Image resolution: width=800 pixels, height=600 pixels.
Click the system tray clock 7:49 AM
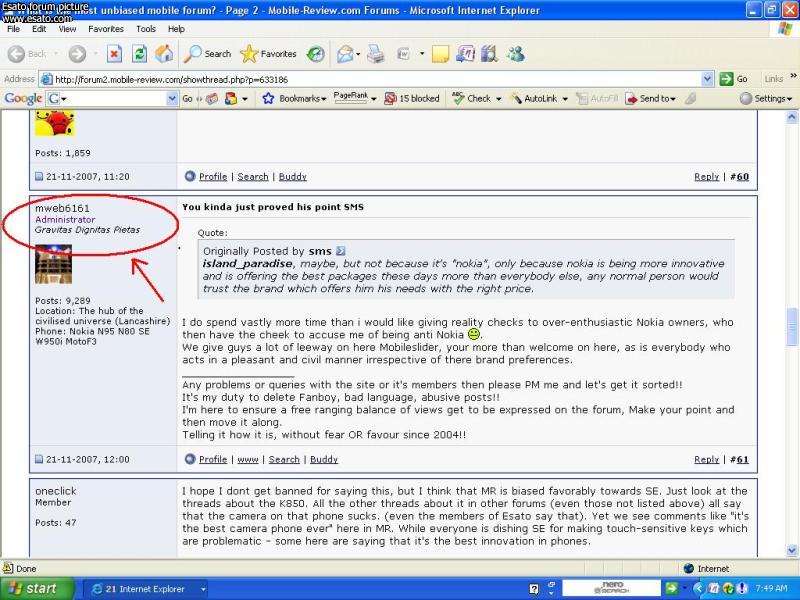[x=771, y=588]
